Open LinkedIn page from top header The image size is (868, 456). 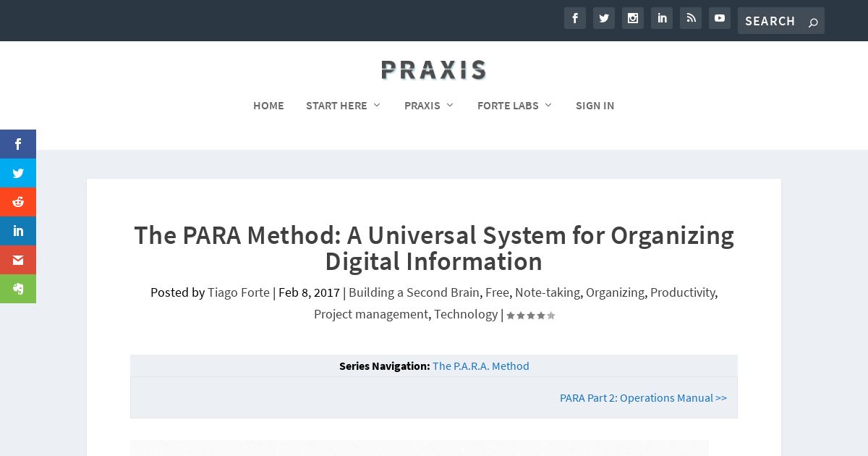[662, 18]
